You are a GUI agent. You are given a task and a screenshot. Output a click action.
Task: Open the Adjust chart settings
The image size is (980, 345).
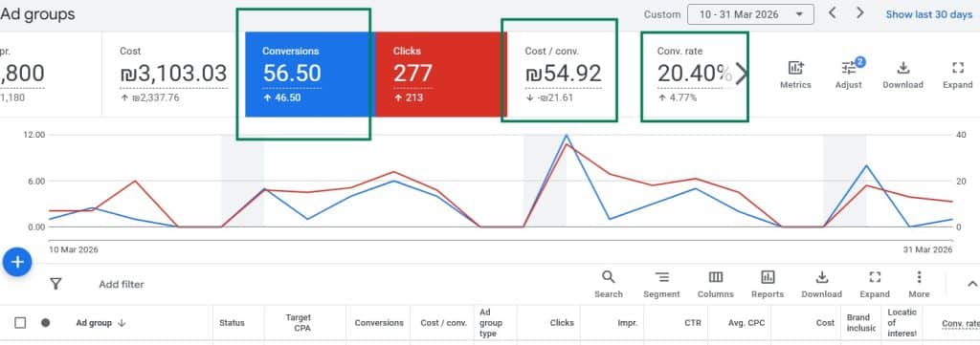pyautogui.click(x=849, y=75)
